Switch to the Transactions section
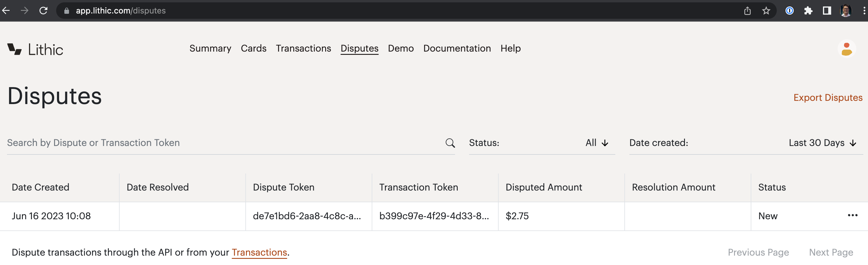868x265 pixels. (x=303, y=48)
